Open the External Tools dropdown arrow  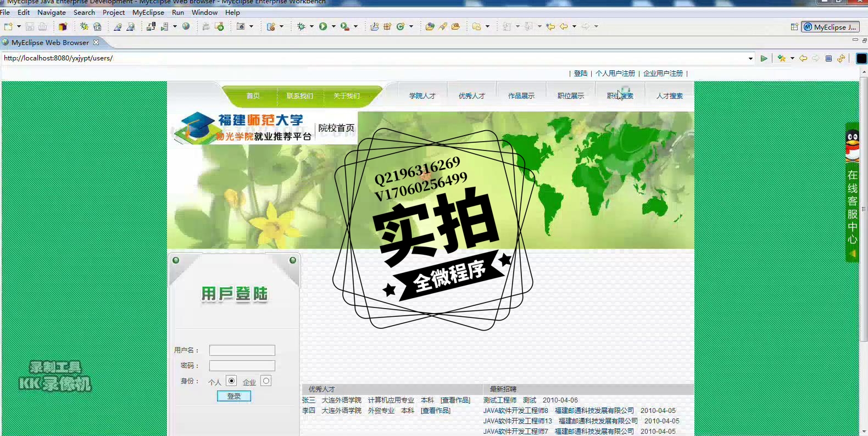point(355,26)
